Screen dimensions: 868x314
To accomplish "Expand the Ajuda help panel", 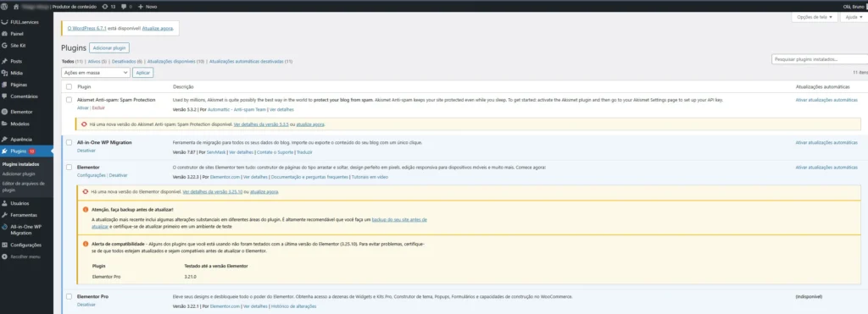I will [854, 17].
